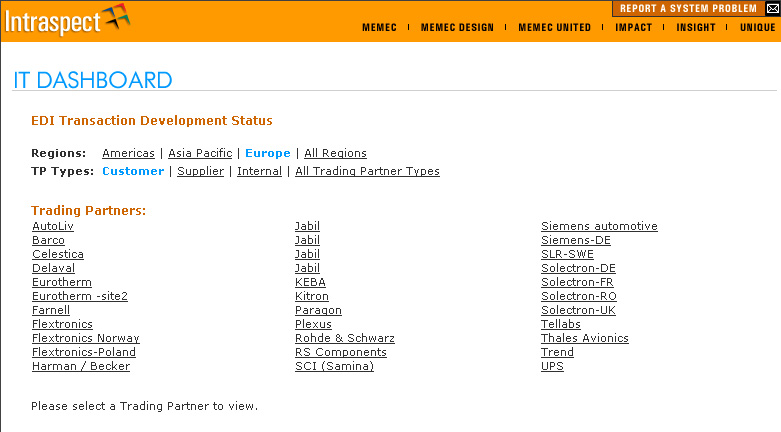Open RS Components link
The width and height of the screenshot is (781, 432).
[x=341, y=352]
